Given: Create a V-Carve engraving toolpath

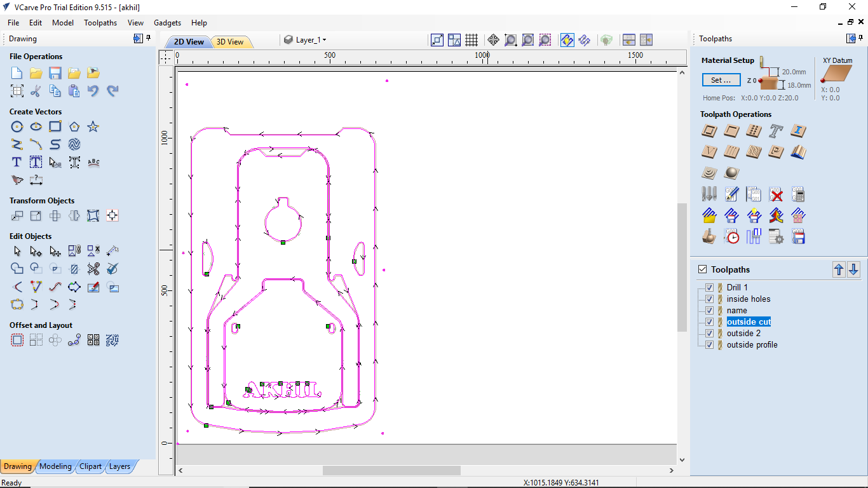Looking at the screenshot, I should 710,152.
